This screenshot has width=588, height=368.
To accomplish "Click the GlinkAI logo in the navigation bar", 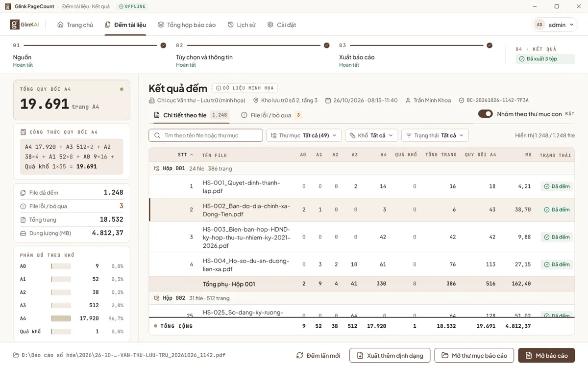I will pyautogui.click(x=24, y=25).
